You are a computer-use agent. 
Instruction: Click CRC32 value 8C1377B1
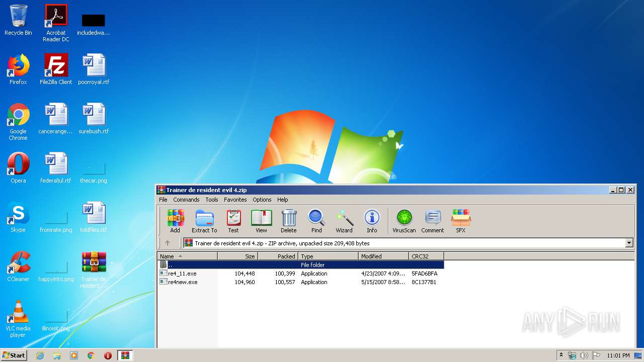tap(424, 282)
